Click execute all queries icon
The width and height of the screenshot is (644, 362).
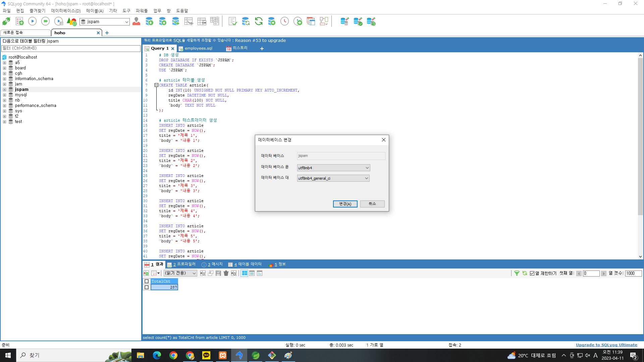[45, 21]
